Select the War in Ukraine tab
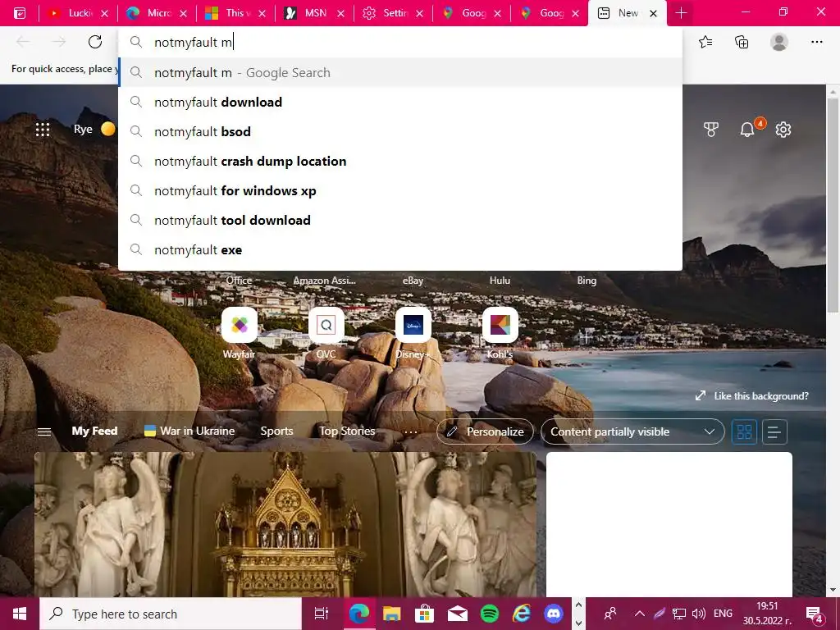The height and width of the screenshot is (630, 840). 189,431
